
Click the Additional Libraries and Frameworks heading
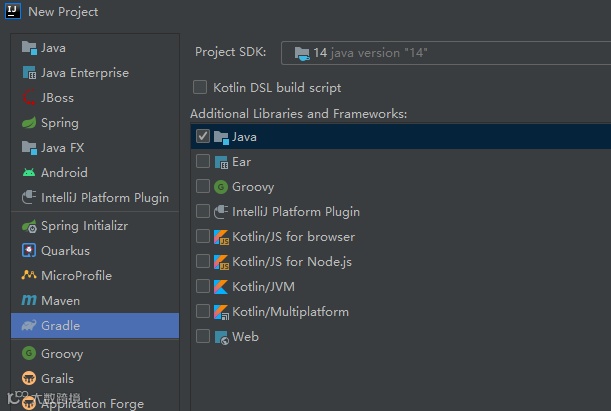pos(298,114)
